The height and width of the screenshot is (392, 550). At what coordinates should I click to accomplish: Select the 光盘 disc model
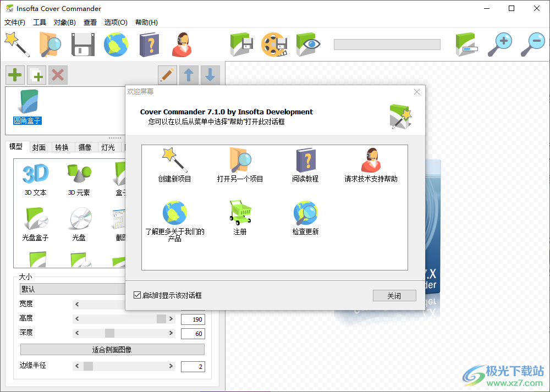coord(79,224)
